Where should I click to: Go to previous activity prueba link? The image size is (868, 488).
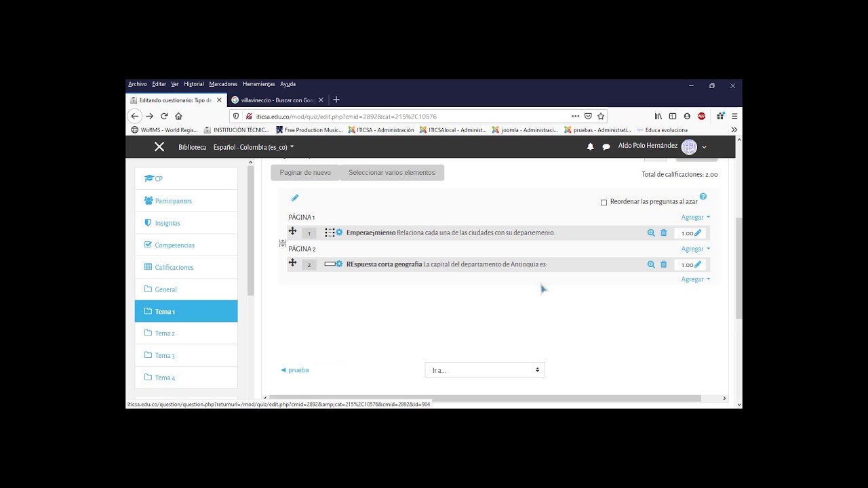pos(295,370)
